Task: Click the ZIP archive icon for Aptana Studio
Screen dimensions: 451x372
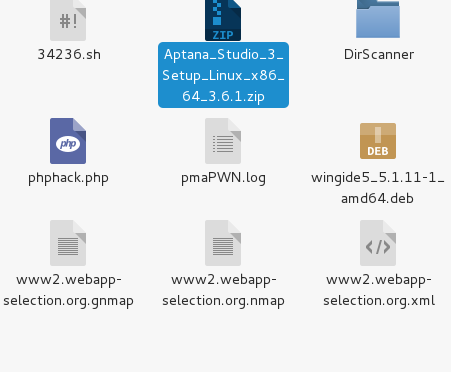Action: click(223, 20)
